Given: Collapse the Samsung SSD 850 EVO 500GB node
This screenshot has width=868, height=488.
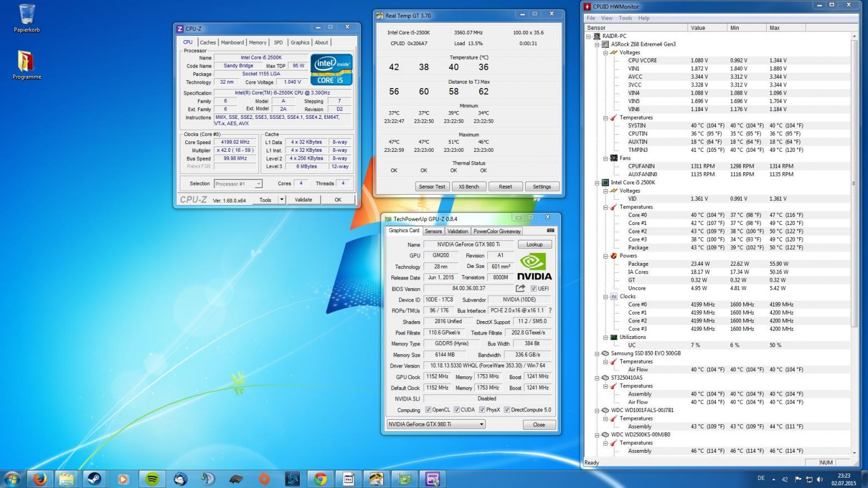Looking at the screenshot, I should coord(597,354).
